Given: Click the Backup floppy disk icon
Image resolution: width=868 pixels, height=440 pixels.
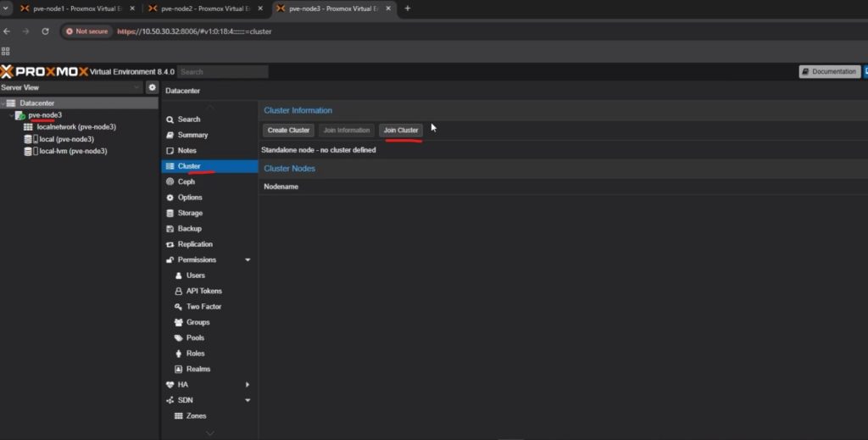Looking at the screenshot, I should pos(170,229).
